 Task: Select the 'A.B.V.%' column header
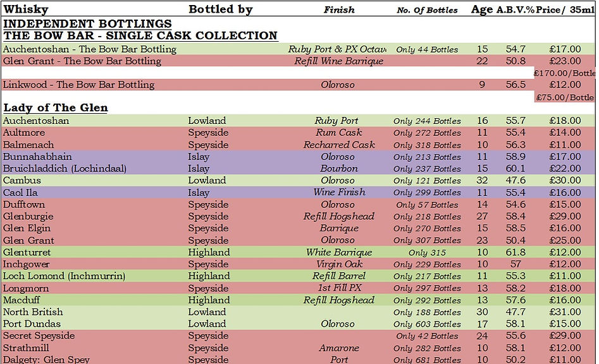click(x=515, y=10)
